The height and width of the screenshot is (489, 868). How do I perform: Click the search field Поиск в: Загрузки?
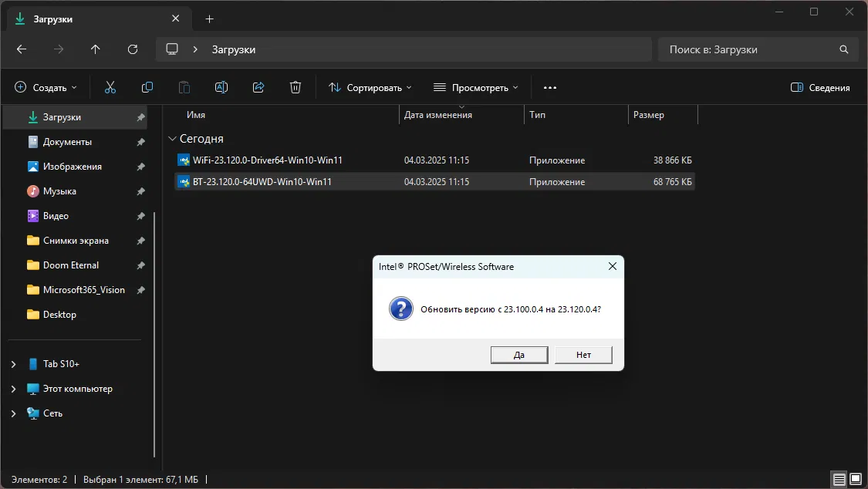click(x=758, y=49)
